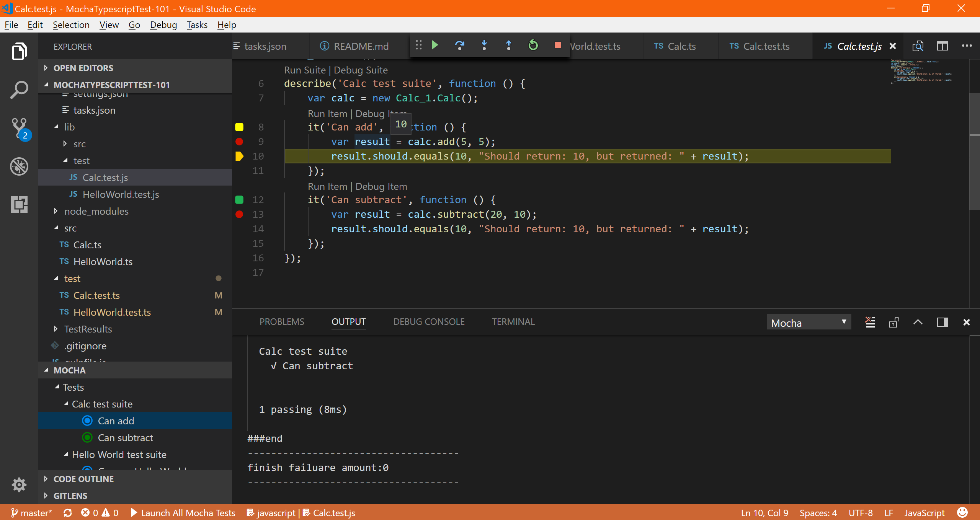Select the TERMINAL tab in bottom panel
Viewport: 980px width, 520px height.
coord(513,321)
